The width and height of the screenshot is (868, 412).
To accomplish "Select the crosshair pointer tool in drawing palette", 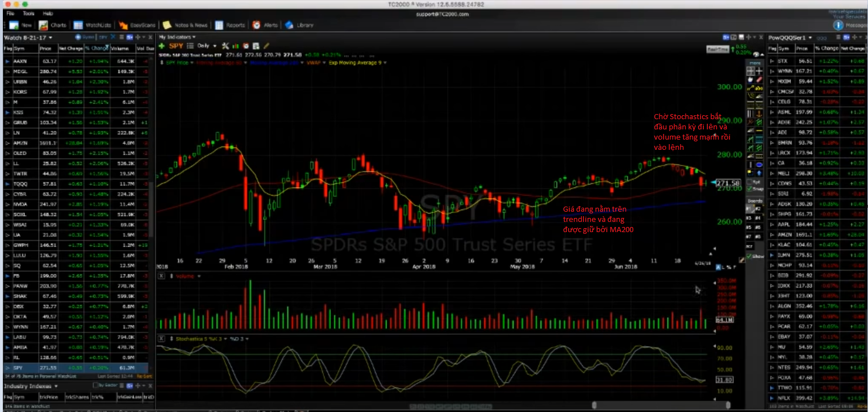I will [758, 72].
